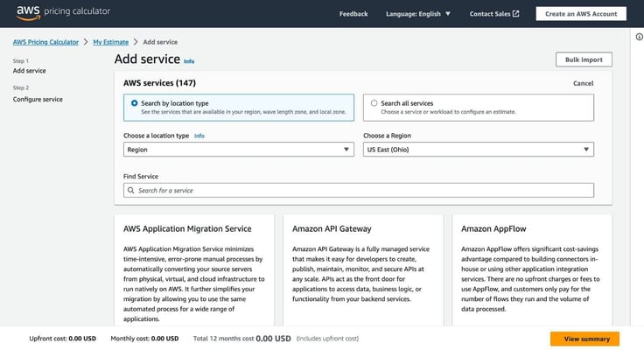This screenshot has width=644, height=350.
Task: Open the Choose a Region dropdown
Action: pos(478,150)
